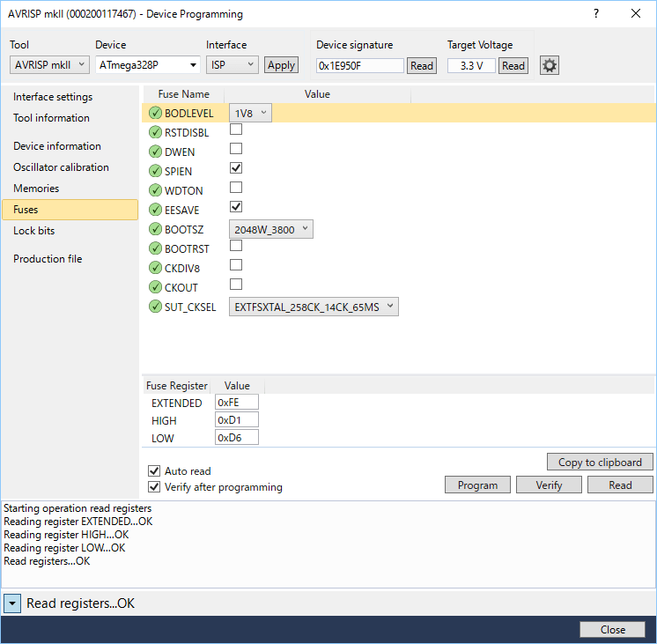Click the Close button at the bottom
657x644 pixels.
(613, 630)
